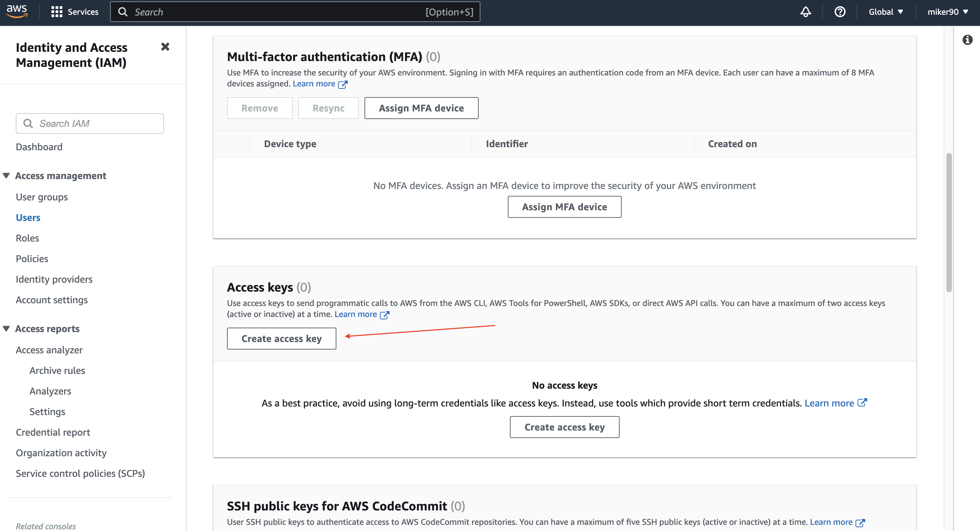Click Create access key under No access keys
Viewport: 980px width, 531px height.
[564, 427]
